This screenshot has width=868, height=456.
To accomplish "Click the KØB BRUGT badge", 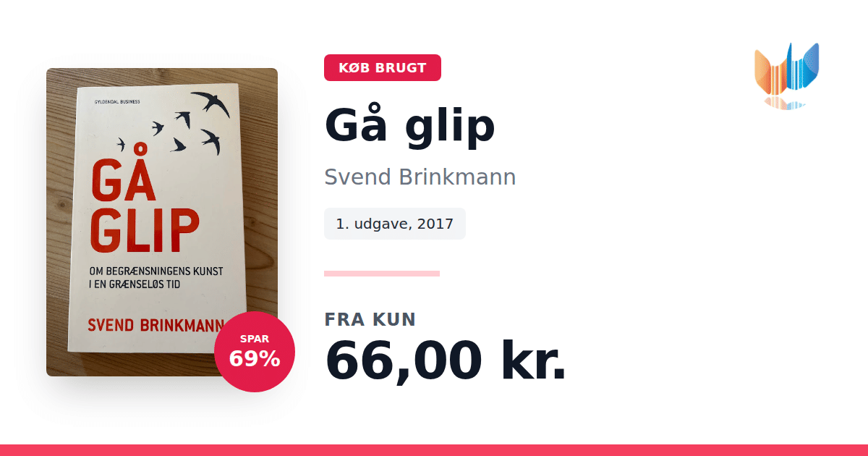I will [383, 68].
